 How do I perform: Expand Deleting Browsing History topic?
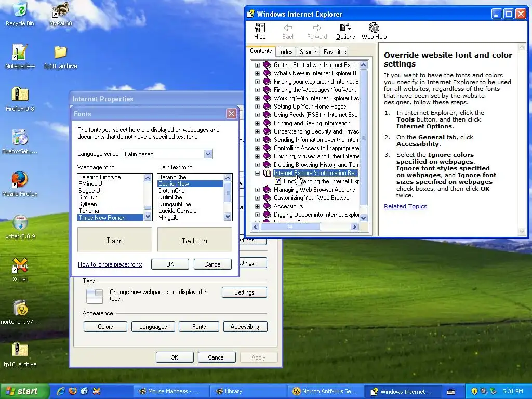click(x=257, y=165)
